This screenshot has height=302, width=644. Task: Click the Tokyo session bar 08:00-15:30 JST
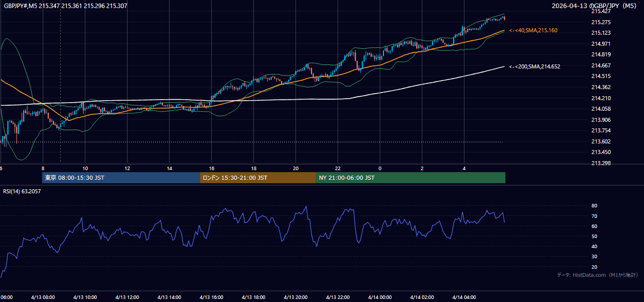click(x=121, y=178)
